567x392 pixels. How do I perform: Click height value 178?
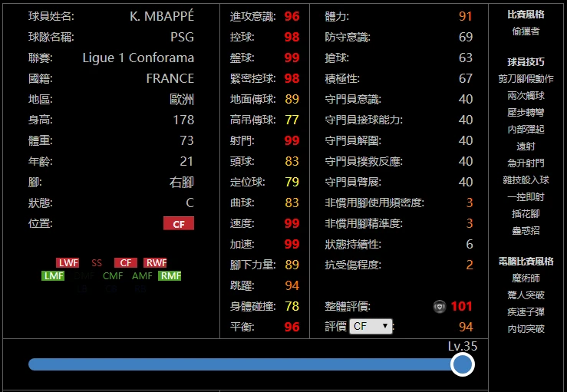pos(183,120)
